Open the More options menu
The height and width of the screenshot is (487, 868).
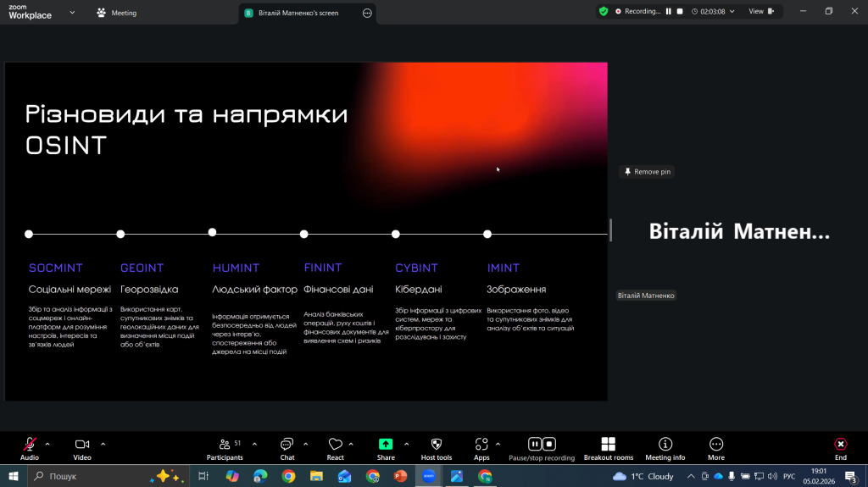[716, 445]
